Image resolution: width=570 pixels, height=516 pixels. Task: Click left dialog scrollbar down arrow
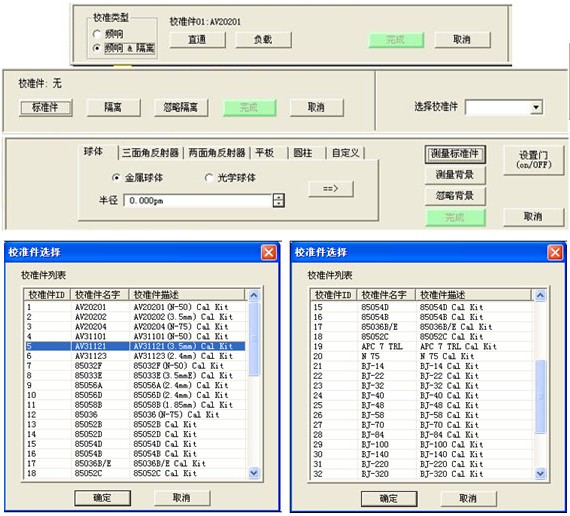[254, 473]
